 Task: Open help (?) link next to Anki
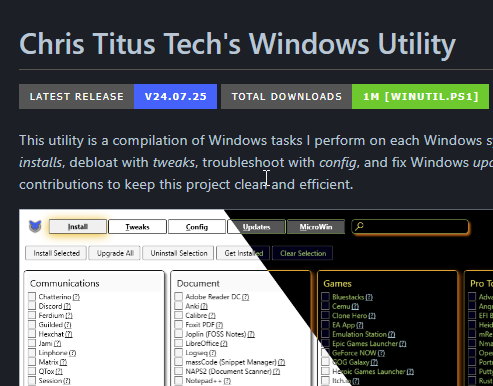click(204, 306)
